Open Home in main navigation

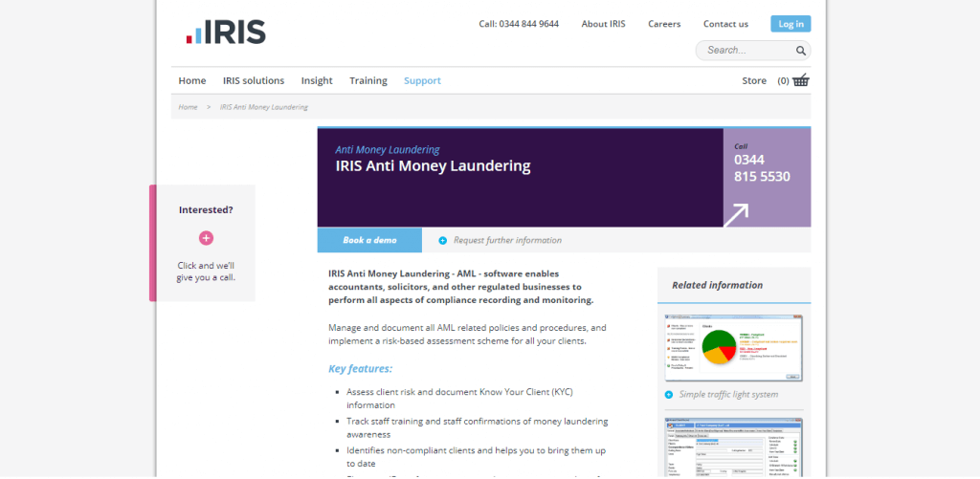click(x=191, y=80)
